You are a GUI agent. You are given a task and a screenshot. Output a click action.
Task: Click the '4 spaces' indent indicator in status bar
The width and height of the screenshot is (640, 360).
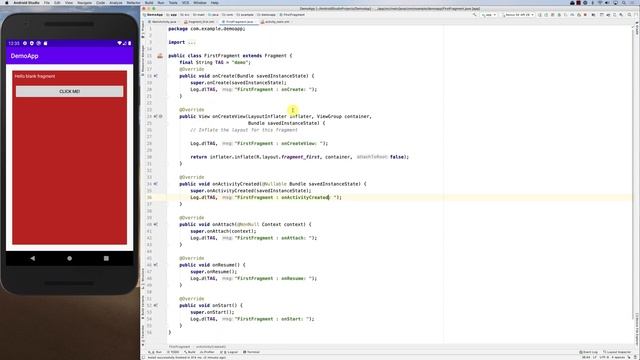point(618,358)
